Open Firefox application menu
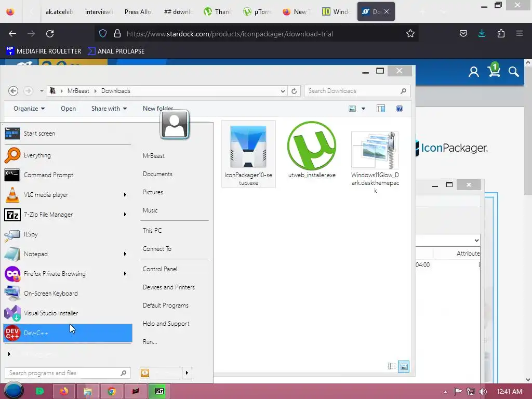Viewport: 532px width, 399px height. tap(520, 33)
